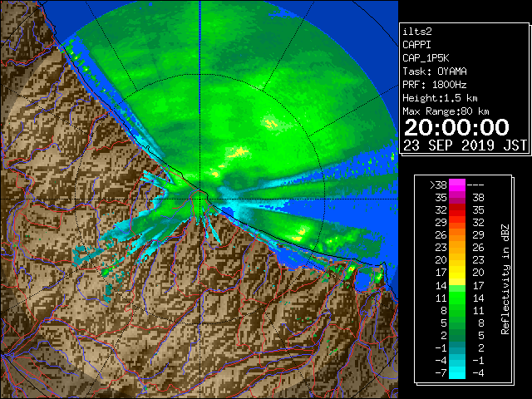Pick the red swatch for 32–35 dBZ

coord(457,210)
